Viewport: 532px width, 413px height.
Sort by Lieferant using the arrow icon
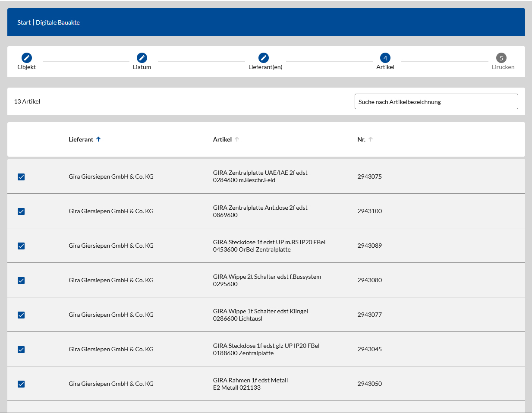(98, 139)
